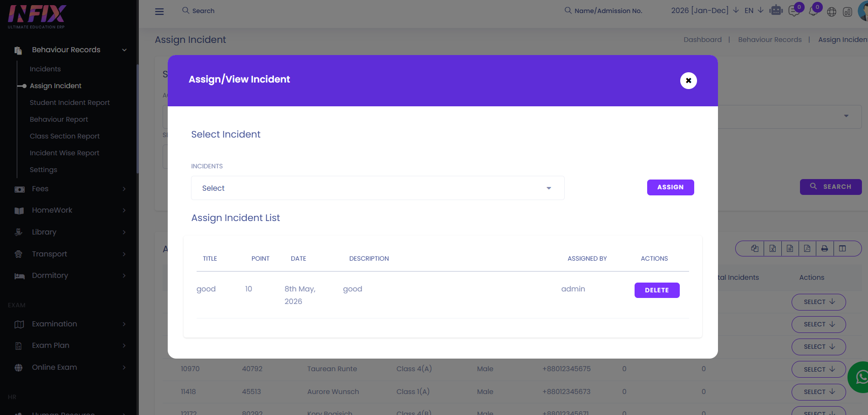
Task: Export table to Excel icon
Action: pyautogui.click(x=772, y=249)
